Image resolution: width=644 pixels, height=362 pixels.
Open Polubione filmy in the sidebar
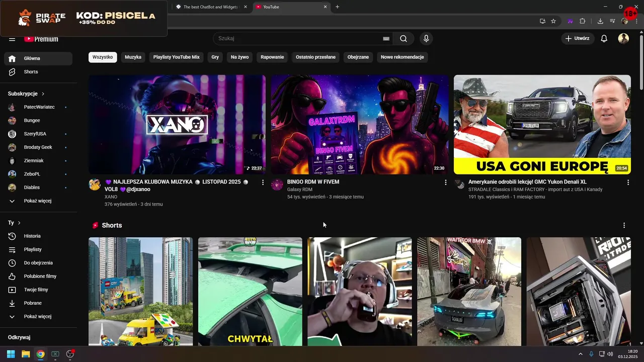(38, 276)
